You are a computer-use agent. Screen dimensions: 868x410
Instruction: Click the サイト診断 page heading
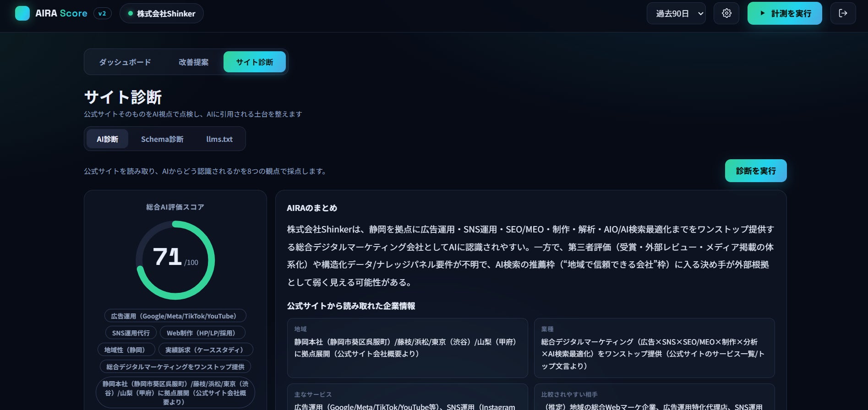click(123, 97)
